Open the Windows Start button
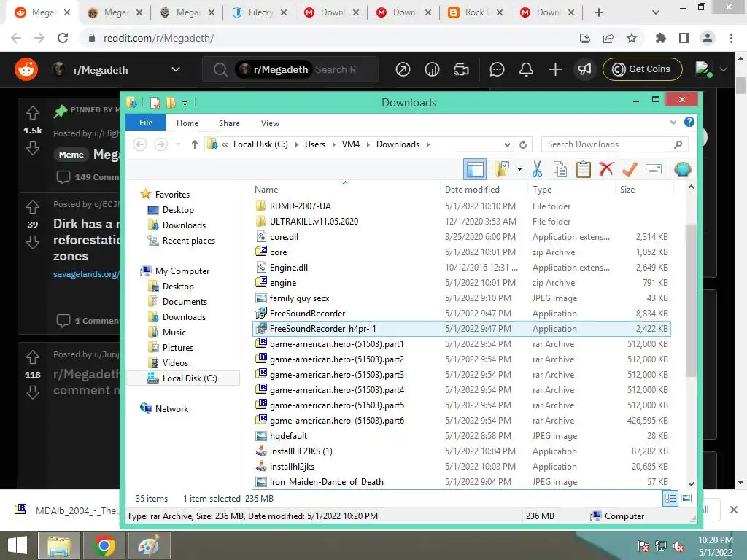 [18, 545]
